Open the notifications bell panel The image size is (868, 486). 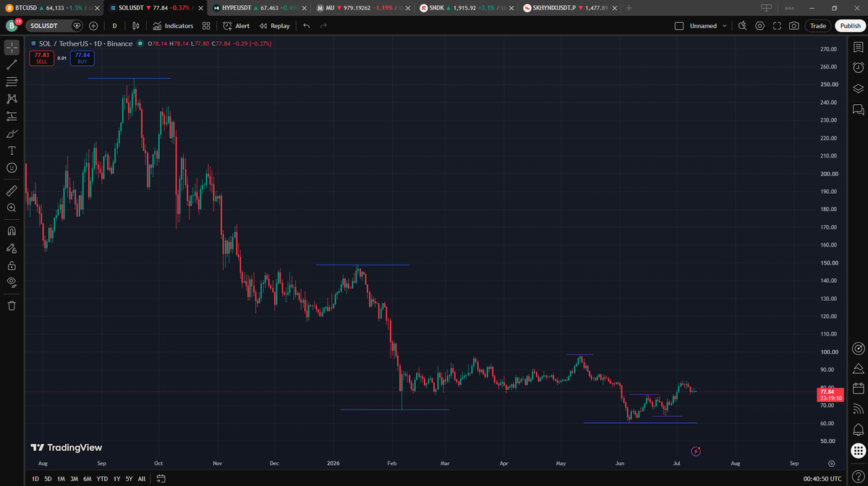point(858,430)
